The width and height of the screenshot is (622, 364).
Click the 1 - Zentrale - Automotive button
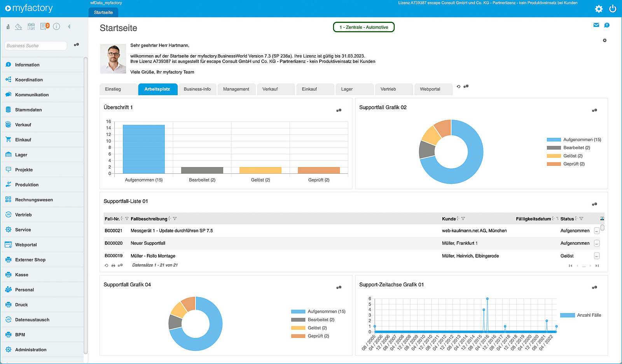tap(364, 27)
